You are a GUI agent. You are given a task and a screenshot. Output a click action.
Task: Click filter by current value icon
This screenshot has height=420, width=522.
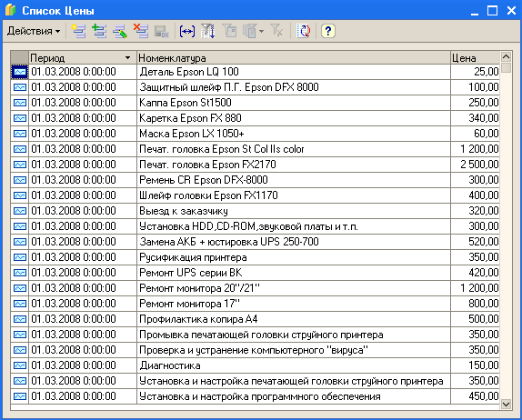(x=230, y=31)
